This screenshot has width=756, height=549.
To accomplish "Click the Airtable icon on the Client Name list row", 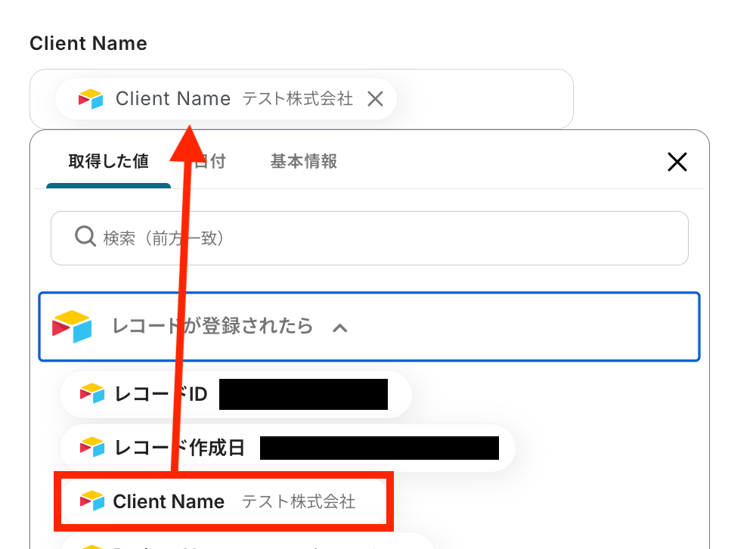I will [92, 501].
